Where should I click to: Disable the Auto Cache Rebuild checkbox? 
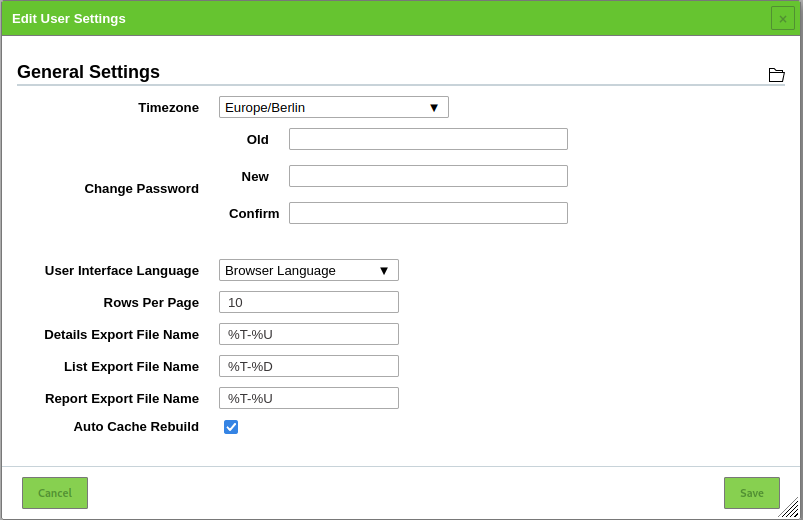(231, 427)
